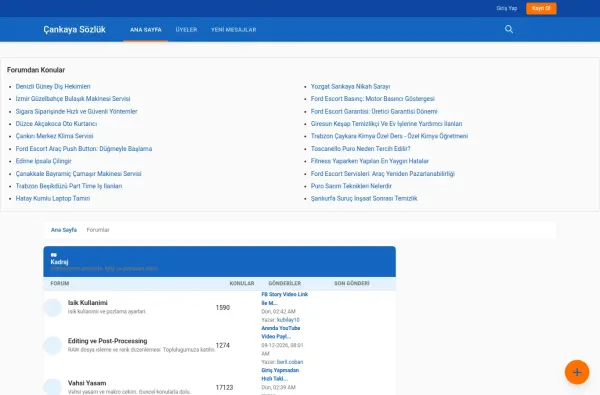Viewport: 600px width, 395px height.
Task: Open Trabzon Beşikdüzü Part Time İş İlanları
Action: [x=69, y=186]
